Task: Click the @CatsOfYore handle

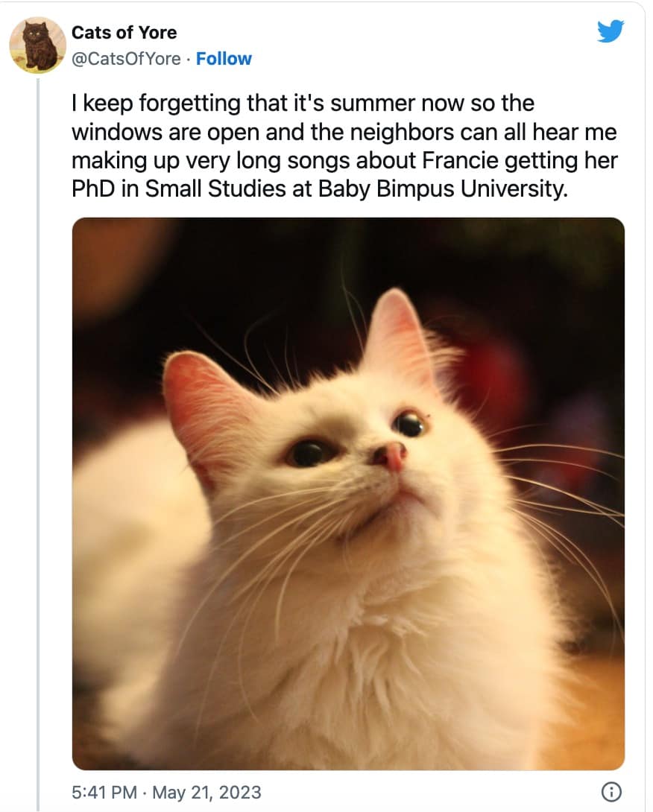Action: (126, 59)
